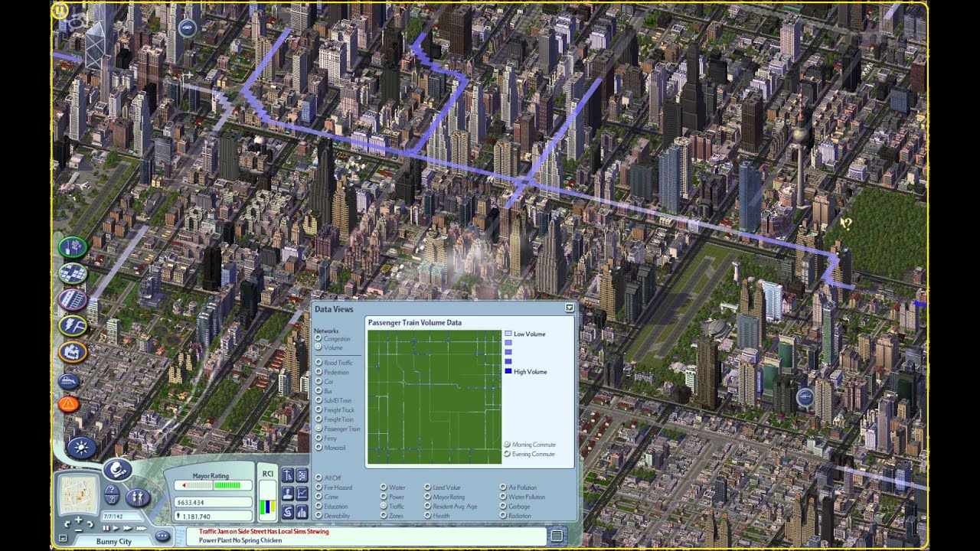Open the news ticker log icon
The width and height of the screenshot is (980, 551).
click(557, 535)
